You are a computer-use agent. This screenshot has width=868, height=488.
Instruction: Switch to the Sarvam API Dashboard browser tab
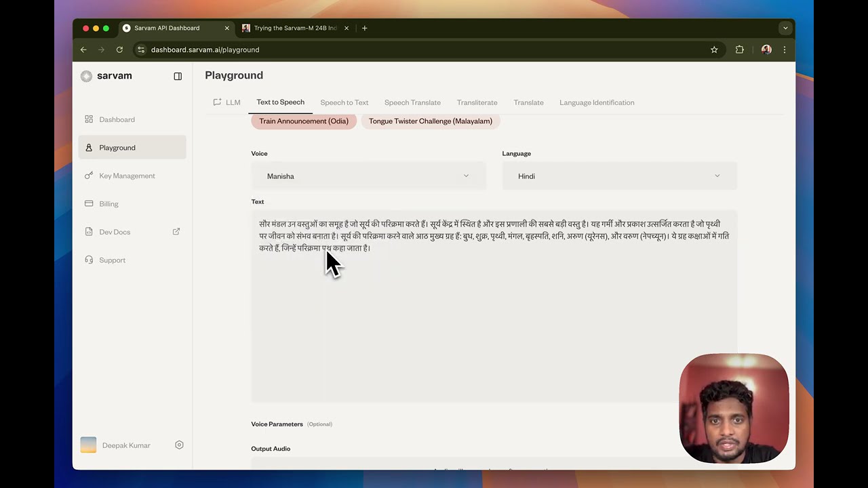point(176,28)
